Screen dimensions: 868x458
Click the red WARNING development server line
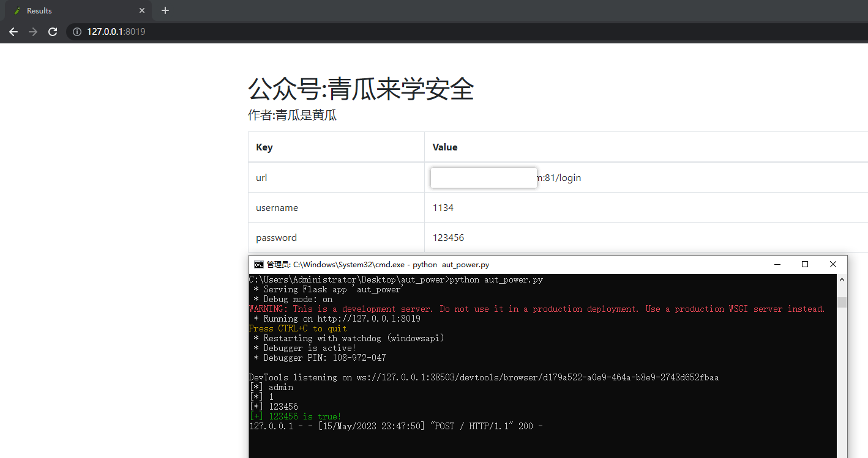pyautogui.click(x=537, y=309)
